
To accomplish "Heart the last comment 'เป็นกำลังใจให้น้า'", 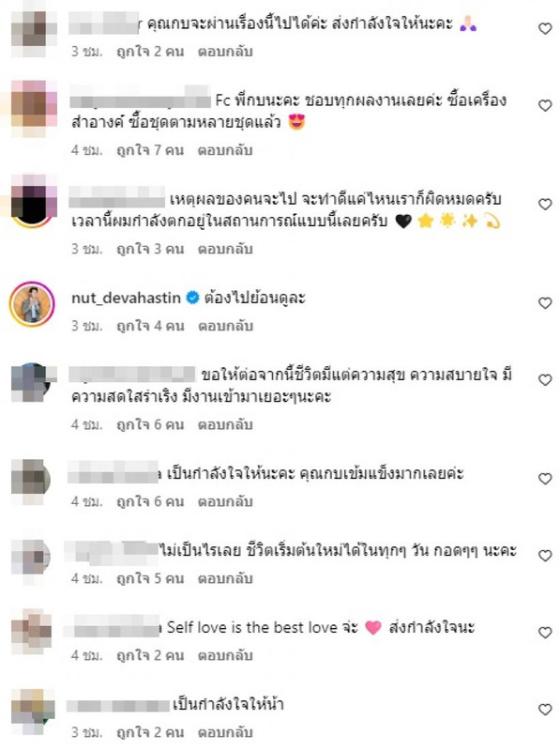I will (x=545, y=710).
